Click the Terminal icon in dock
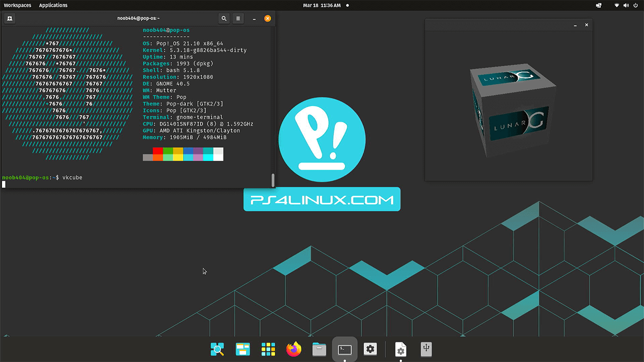 point(345,349)
